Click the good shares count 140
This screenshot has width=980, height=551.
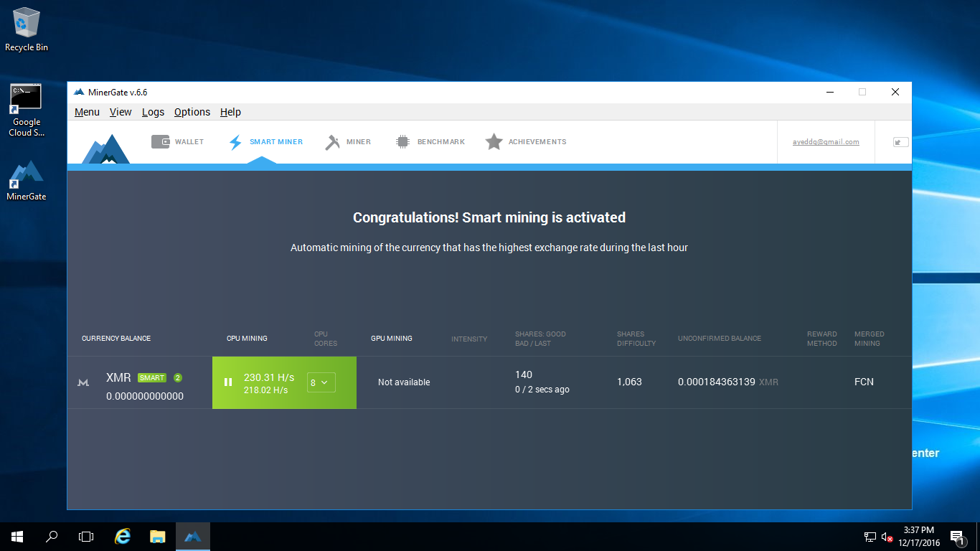524,375
